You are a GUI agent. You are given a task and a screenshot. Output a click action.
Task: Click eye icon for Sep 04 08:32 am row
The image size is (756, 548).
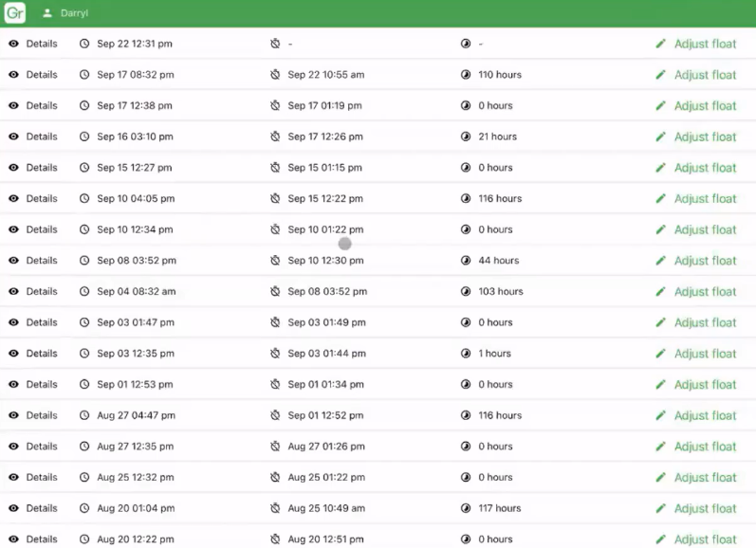(x=13, y=292)
